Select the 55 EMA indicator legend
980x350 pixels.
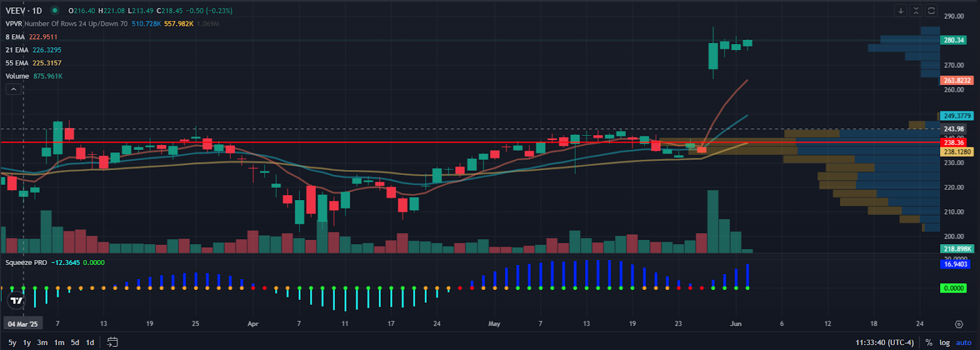click(17, 63)
